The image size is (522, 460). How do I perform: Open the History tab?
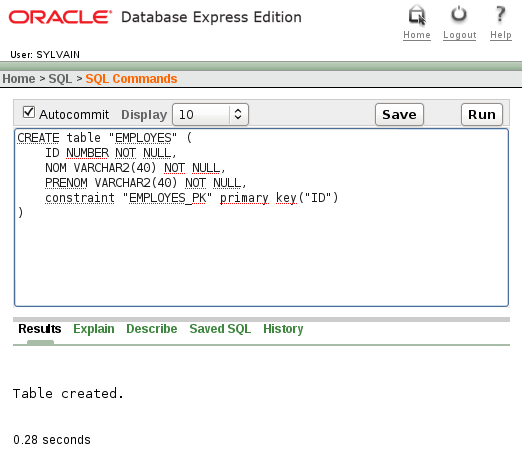point(283,329)
